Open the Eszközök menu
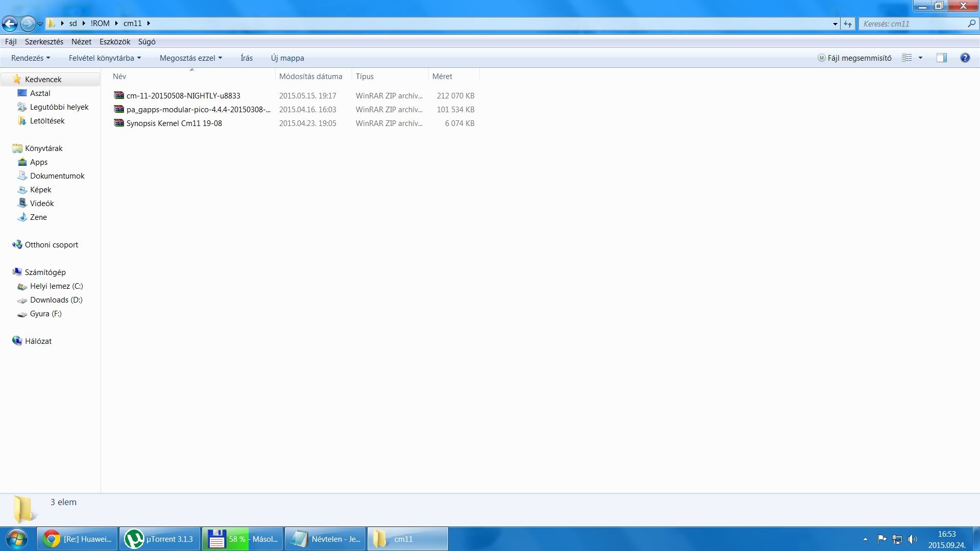The height and width of the screenshot is (551, 980). click(115, 42)
